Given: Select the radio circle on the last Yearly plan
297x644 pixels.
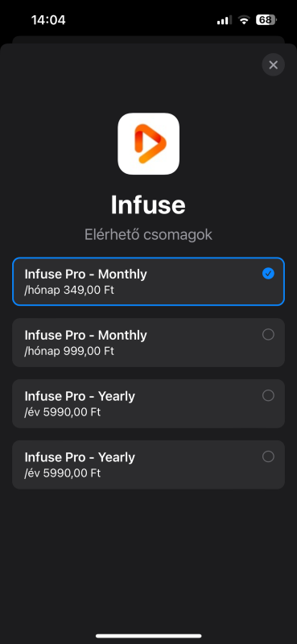Looking at the screenshot, I should point(268,456).
